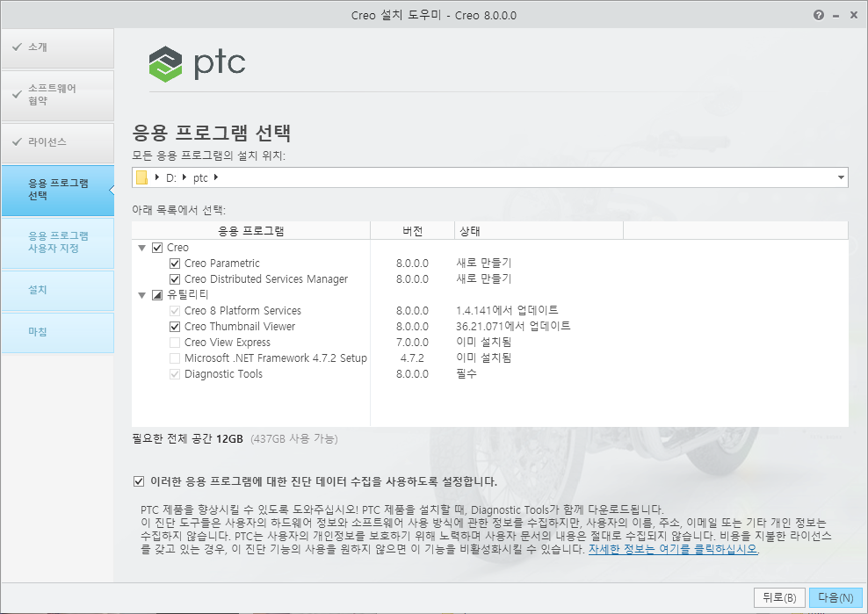868x614 pixels.
Task: Select the Creo View Express row label
Action: 228,343
